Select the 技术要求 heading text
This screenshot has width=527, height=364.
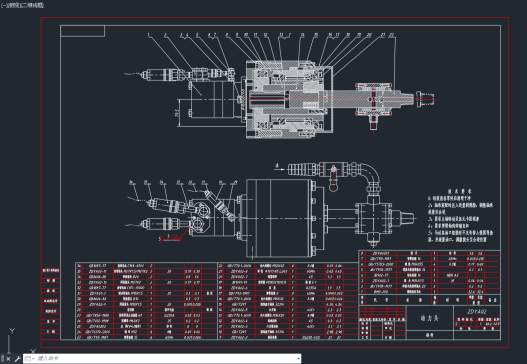pos(459,191)
